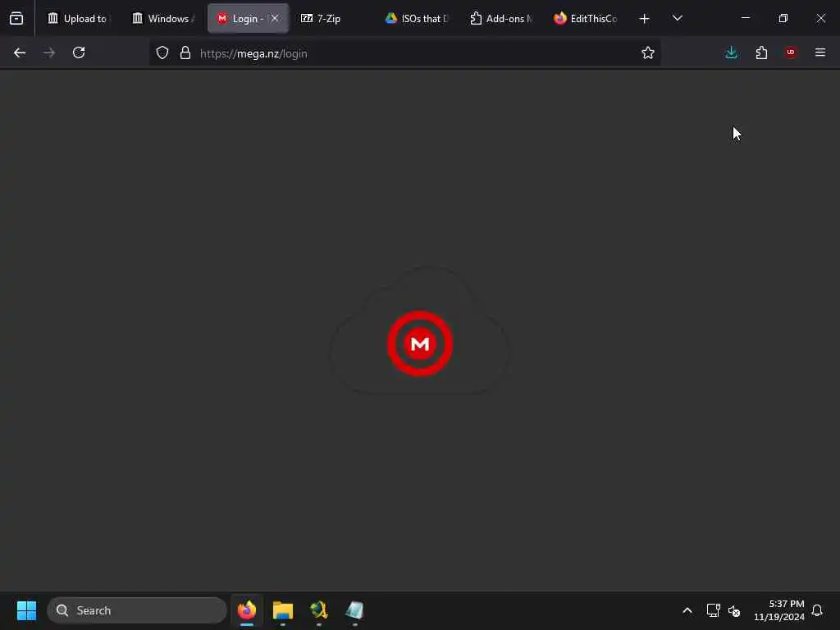840x630 pixels.
Task: Open uBlock Origin extension popup
Action: coord(791,52)
